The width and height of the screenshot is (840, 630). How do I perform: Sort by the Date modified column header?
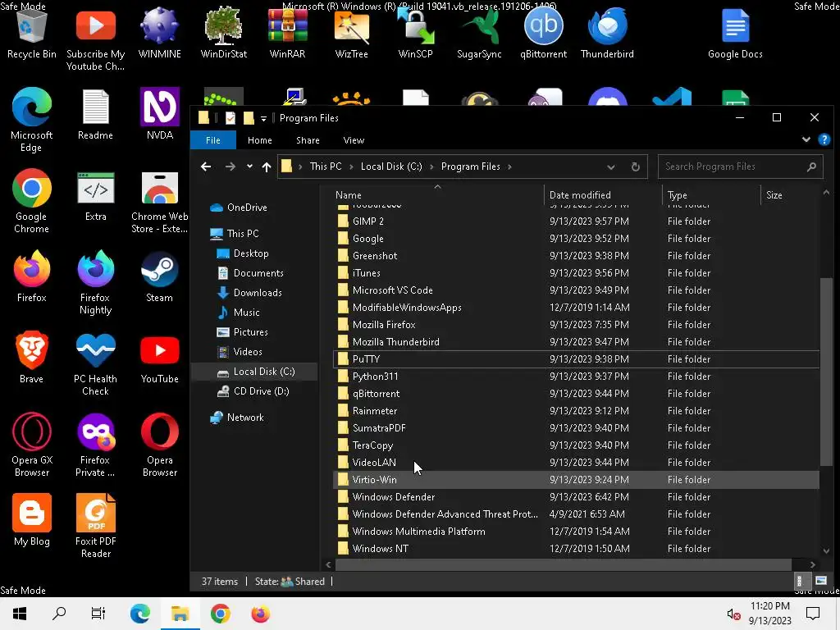603,195
